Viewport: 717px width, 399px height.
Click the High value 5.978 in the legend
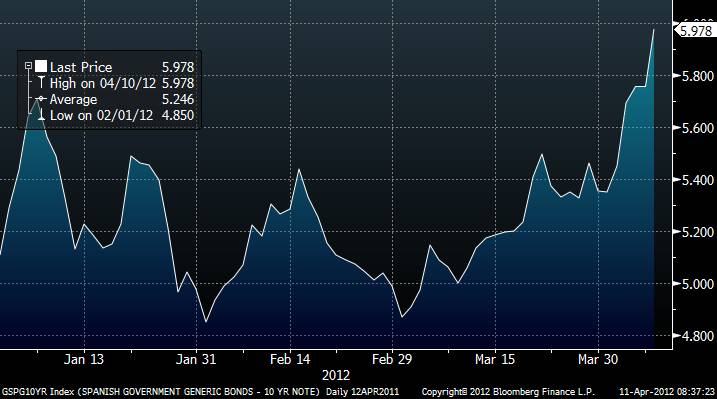(x=178, y=83)
